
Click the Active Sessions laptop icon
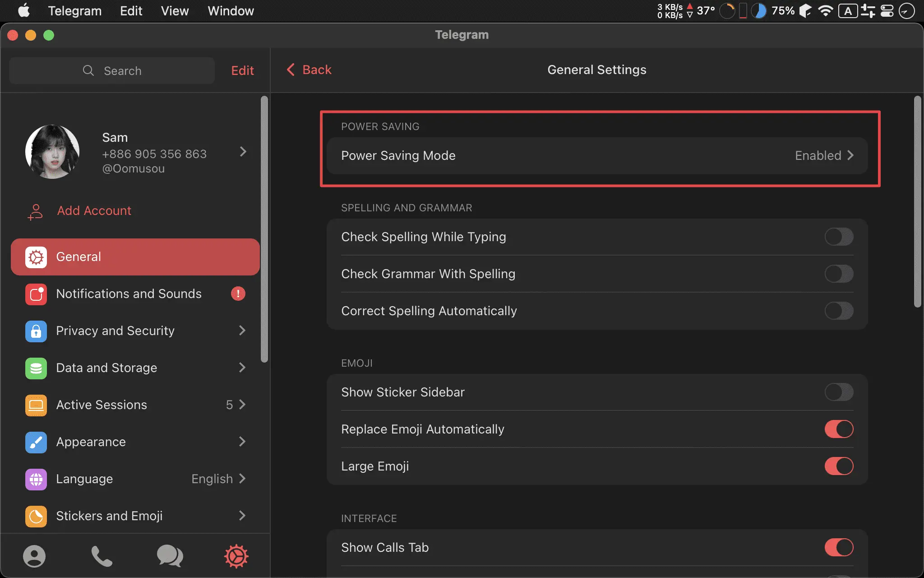[x=36, y=405]
